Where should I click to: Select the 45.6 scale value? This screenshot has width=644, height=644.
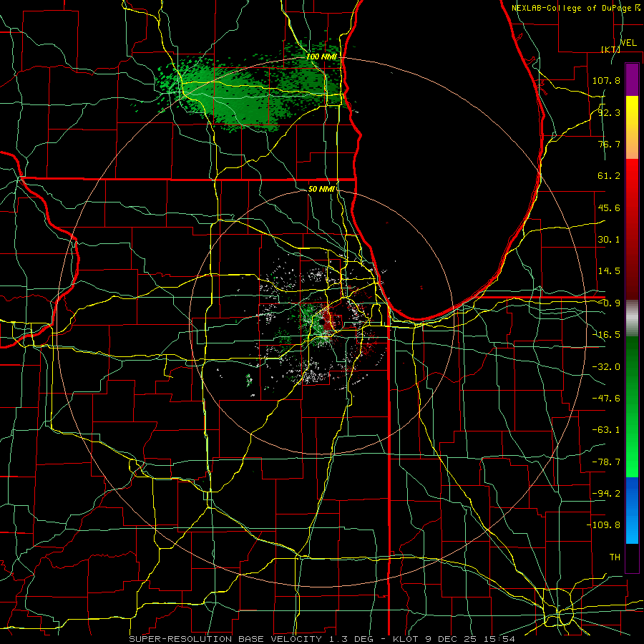(609, 208)
